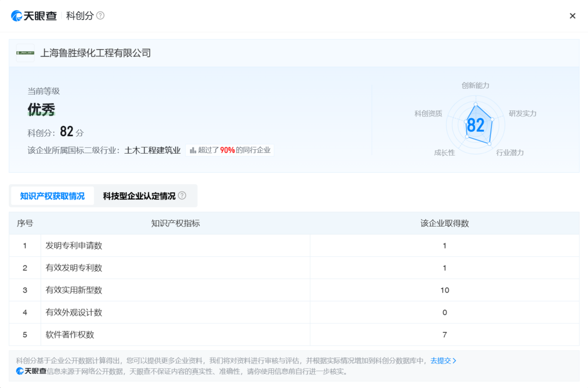This screenshot has height=388, width=588.
Task: Click the 行业潜力 radar label
Action: 510,153
